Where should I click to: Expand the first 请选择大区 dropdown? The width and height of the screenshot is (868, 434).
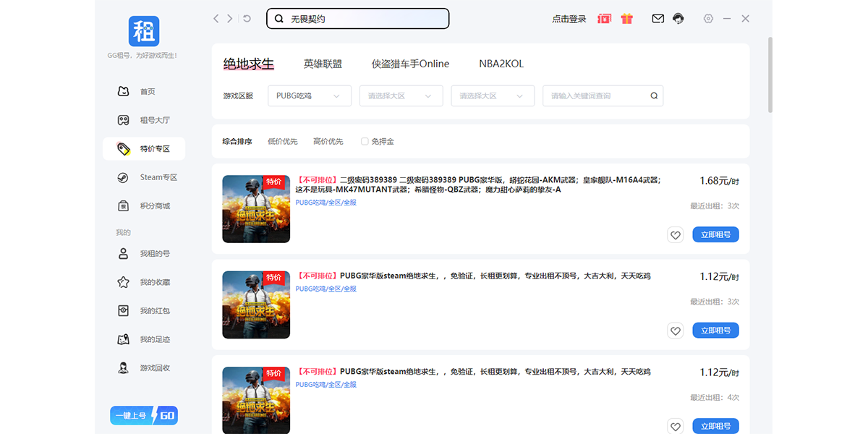tap(401, 95)
